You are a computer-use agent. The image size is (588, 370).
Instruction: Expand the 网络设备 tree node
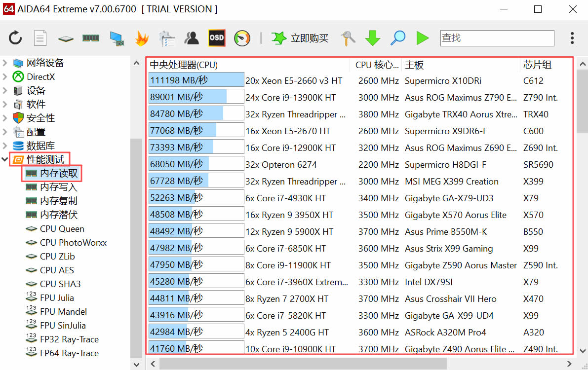coord(5,63)
